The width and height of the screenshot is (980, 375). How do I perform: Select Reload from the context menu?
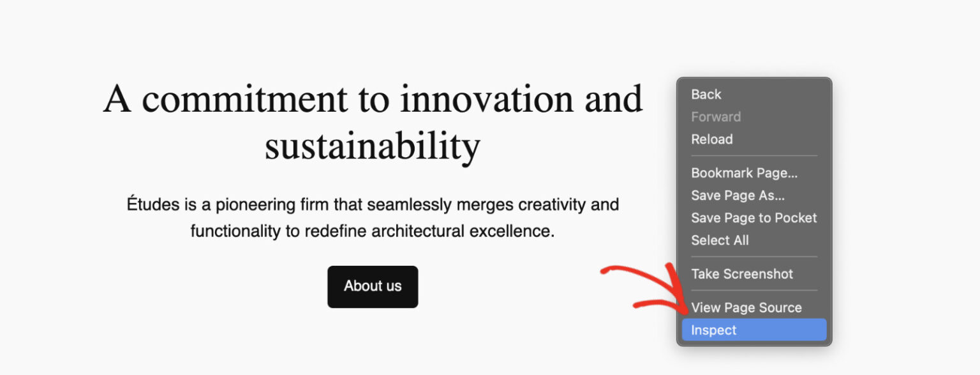(x=711, y=139)
